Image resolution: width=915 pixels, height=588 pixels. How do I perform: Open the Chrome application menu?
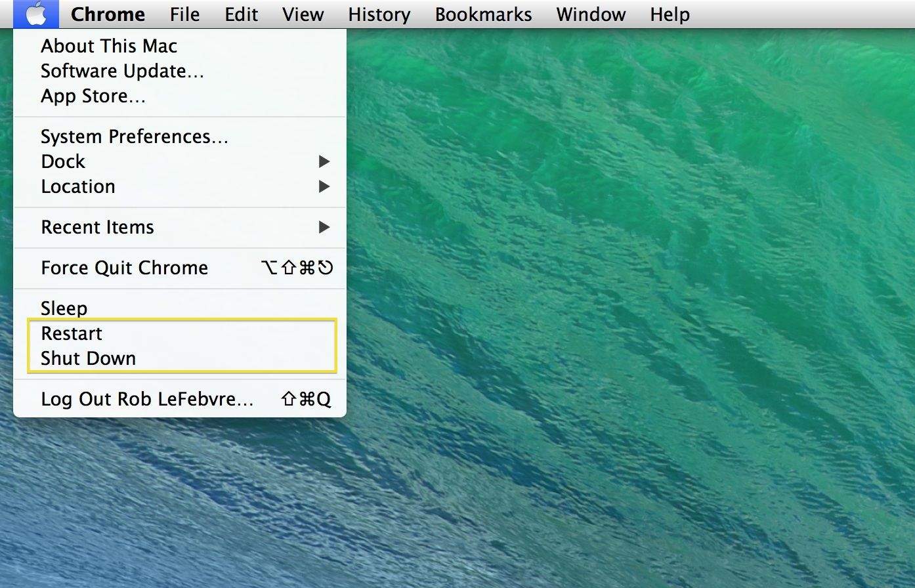click(x=108, y=14)
